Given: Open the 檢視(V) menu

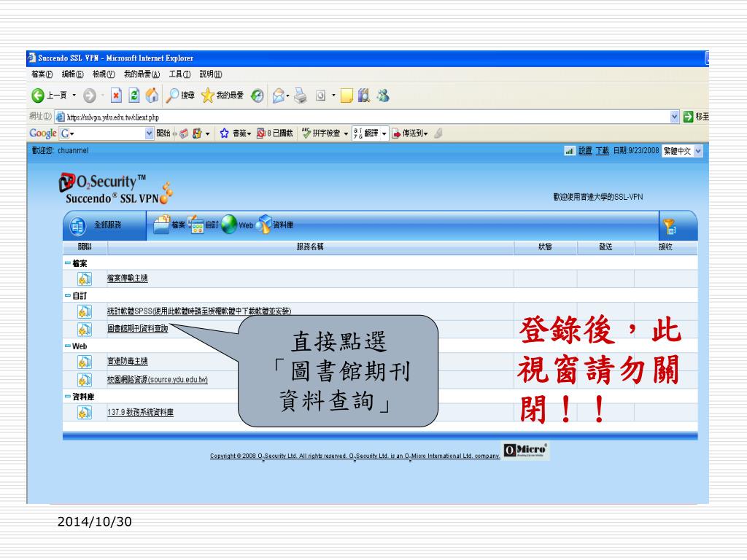Looking at the screenshot, I should pos(104,74).
